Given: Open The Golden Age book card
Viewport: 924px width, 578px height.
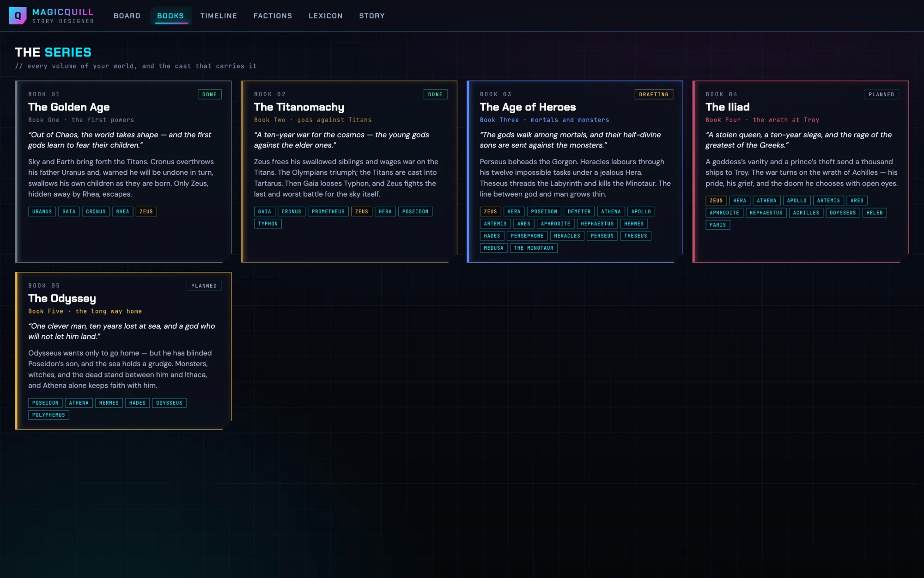Looking at the screenshot, I should click(x=123, y=172).
